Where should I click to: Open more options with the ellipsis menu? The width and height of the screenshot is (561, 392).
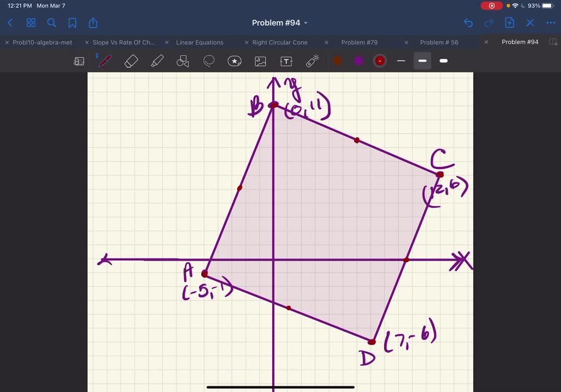click(x=551, y=22)
